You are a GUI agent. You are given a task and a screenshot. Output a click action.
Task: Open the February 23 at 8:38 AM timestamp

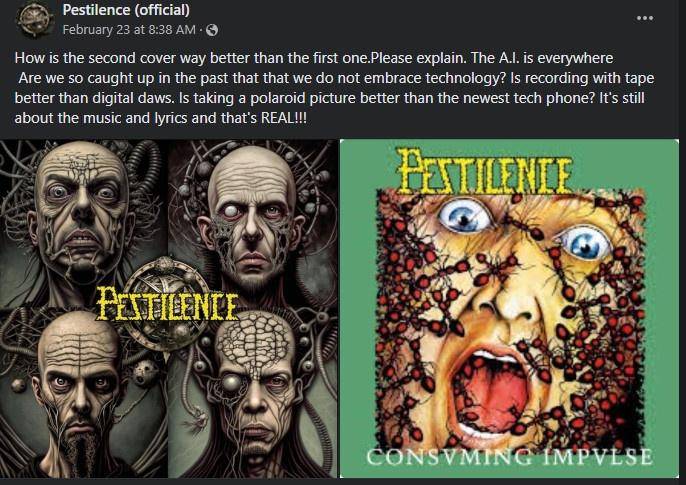coord(129,30)
